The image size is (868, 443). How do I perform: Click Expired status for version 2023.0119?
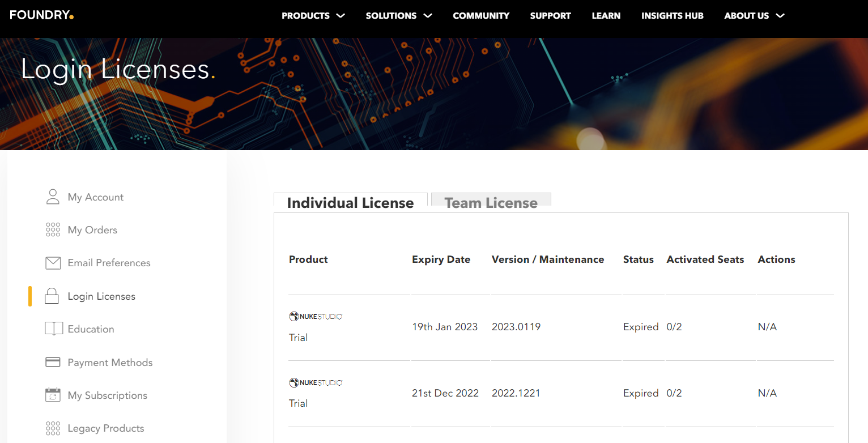tap(641, 327)
